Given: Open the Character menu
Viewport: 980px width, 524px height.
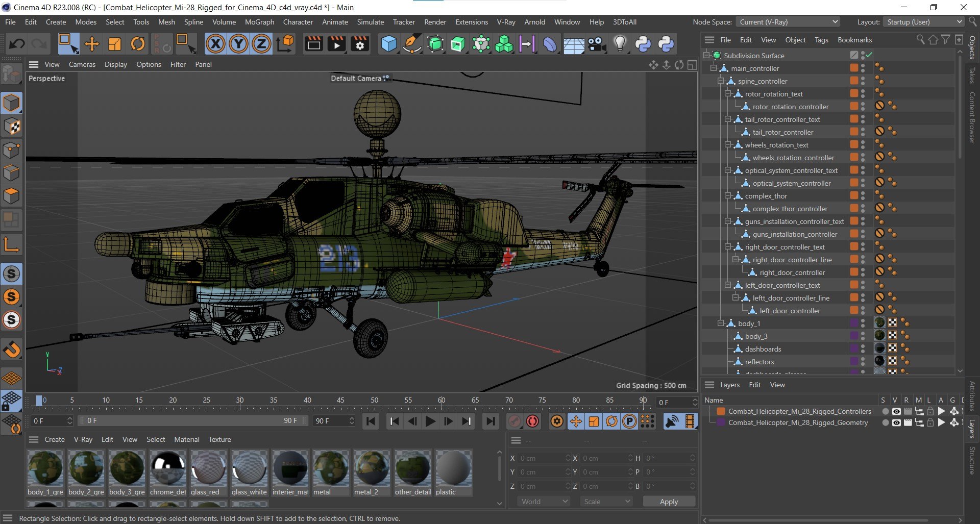Looking at the screenshot, I should [298, 22].
